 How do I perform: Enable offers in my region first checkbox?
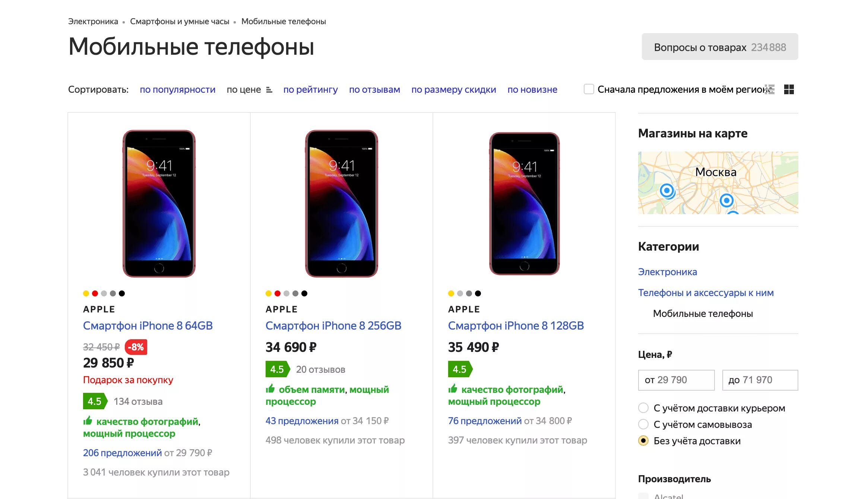point(589,89)
